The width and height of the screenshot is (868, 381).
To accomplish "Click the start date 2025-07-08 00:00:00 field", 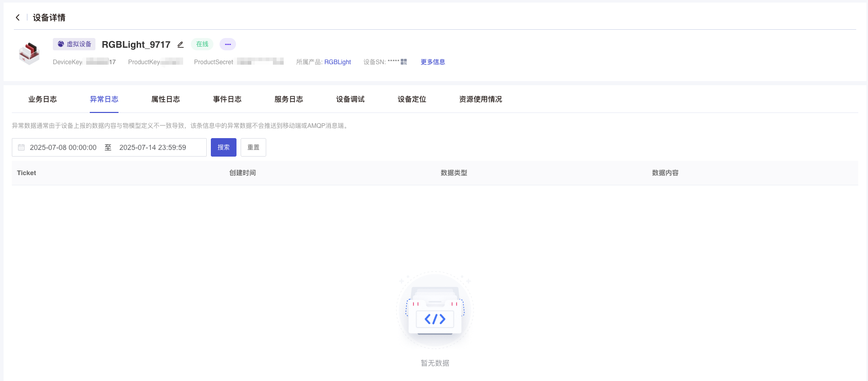I will point(63,147).
